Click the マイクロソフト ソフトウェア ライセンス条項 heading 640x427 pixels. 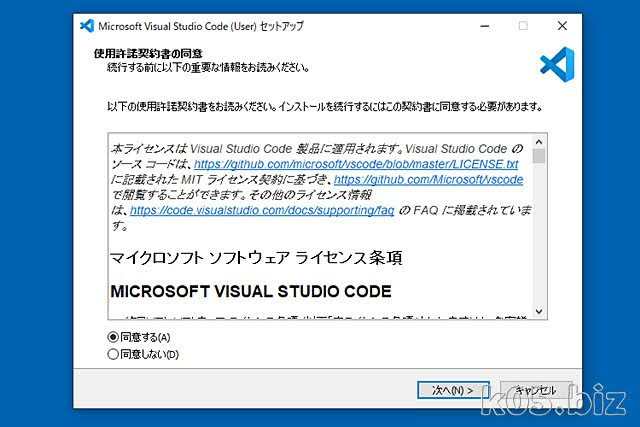pyautogui.click(x=256, y=258)
